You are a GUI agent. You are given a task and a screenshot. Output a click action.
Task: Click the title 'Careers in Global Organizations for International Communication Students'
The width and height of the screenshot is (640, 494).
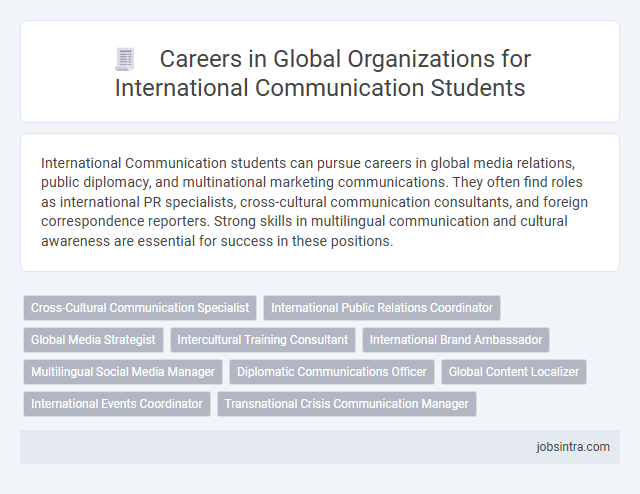[322, 73]
